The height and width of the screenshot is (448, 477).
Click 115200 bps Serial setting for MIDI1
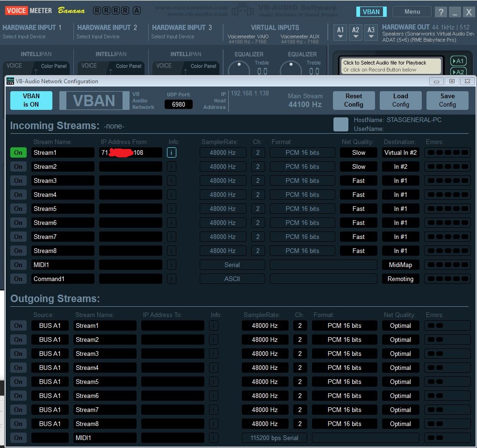(x=274, y=438)
